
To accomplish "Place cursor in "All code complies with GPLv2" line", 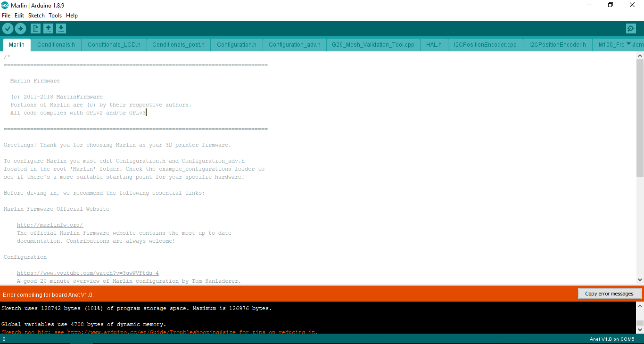I will (78, 113).
